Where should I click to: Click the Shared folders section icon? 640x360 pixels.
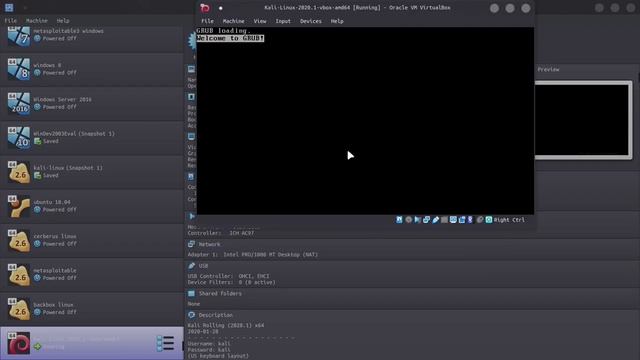tap(191, 293)
